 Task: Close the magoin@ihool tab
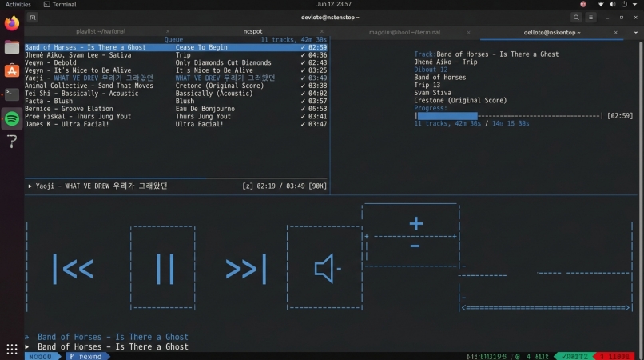pos(468,32)
